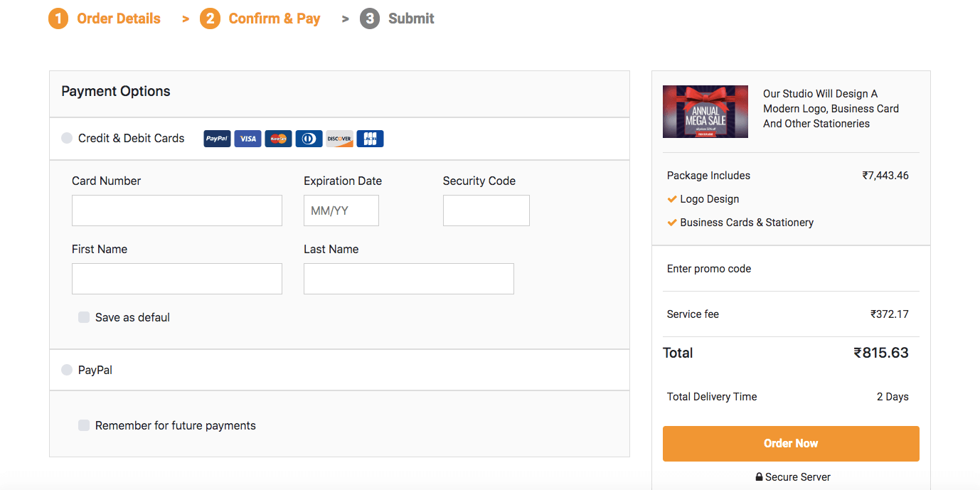Click the JCB card icon

(370, 139)
